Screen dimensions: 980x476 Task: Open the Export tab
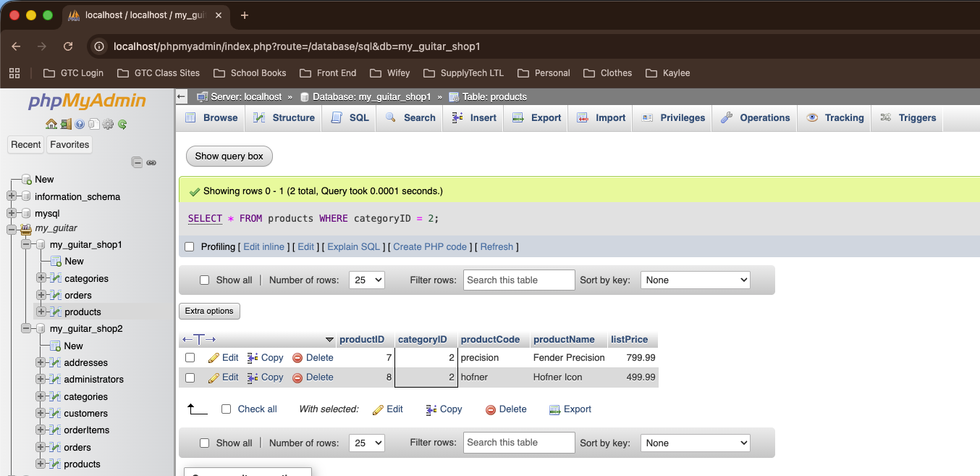(x=536, y=117)
